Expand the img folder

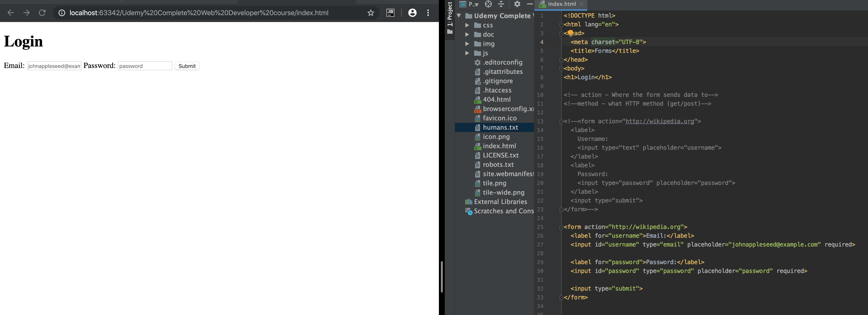(467, 44)
